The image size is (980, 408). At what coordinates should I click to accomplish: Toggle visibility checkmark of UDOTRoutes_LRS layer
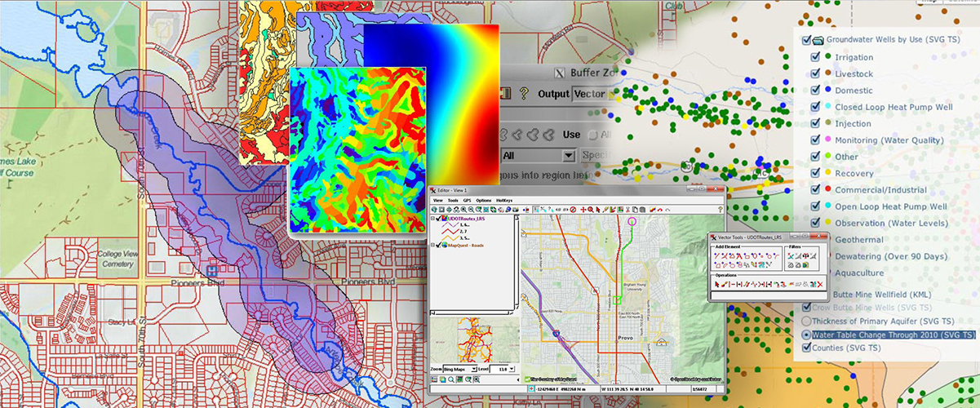(438, 218)
